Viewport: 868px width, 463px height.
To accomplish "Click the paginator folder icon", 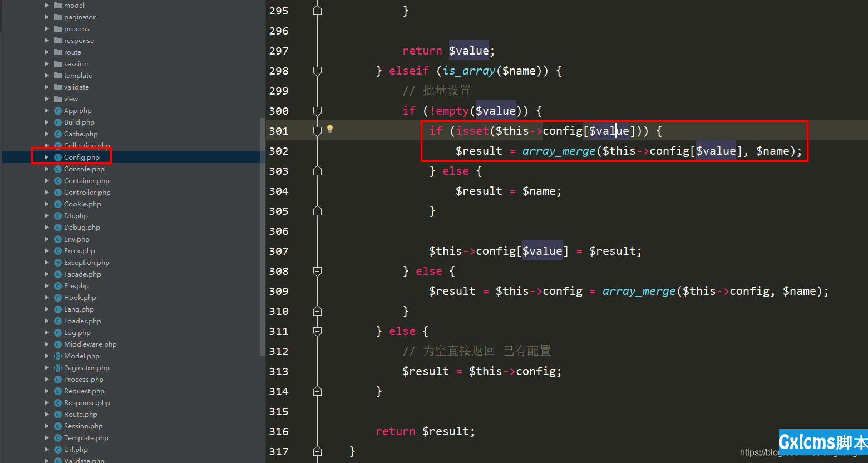I will (58, 17).
